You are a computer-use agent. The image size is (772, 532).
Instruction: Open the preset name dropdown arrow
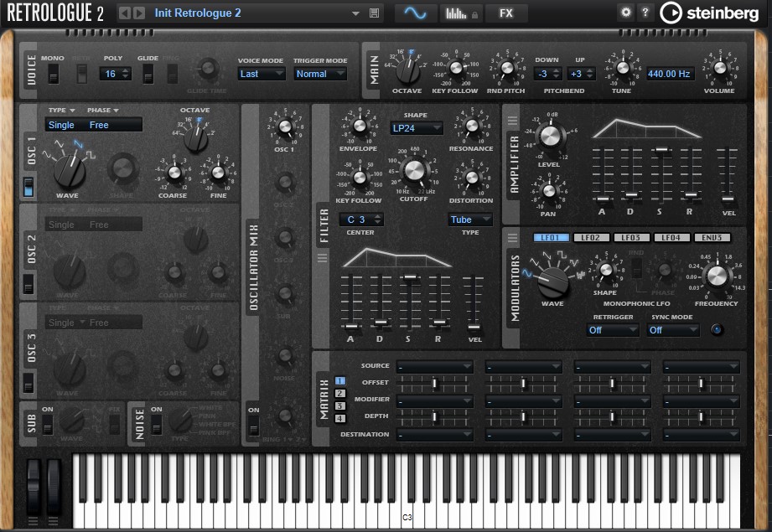355,13
